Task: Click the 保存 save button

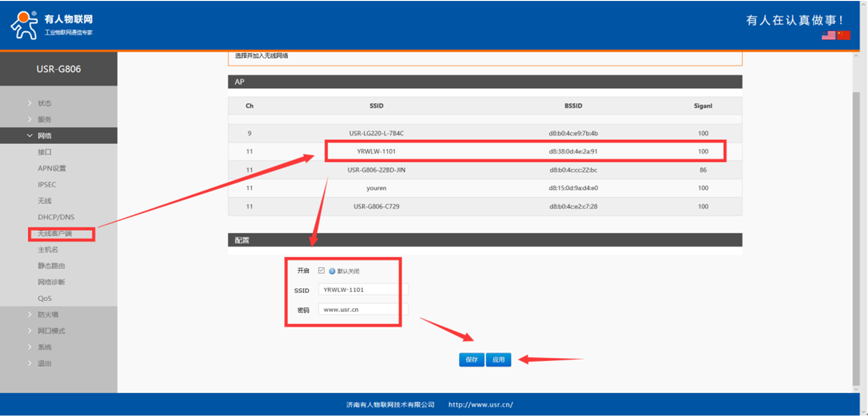Action: pos(471,360)
